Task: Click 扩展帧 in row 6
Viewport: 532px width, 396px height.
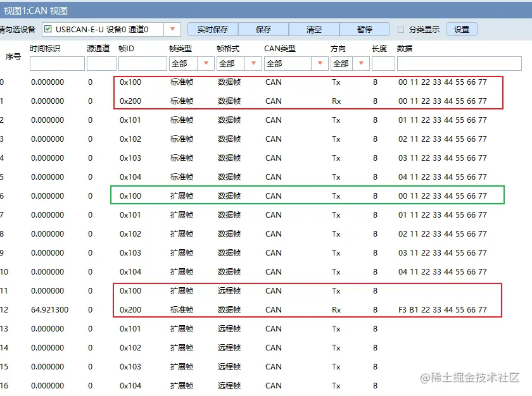Action: [x=182, y=196]
